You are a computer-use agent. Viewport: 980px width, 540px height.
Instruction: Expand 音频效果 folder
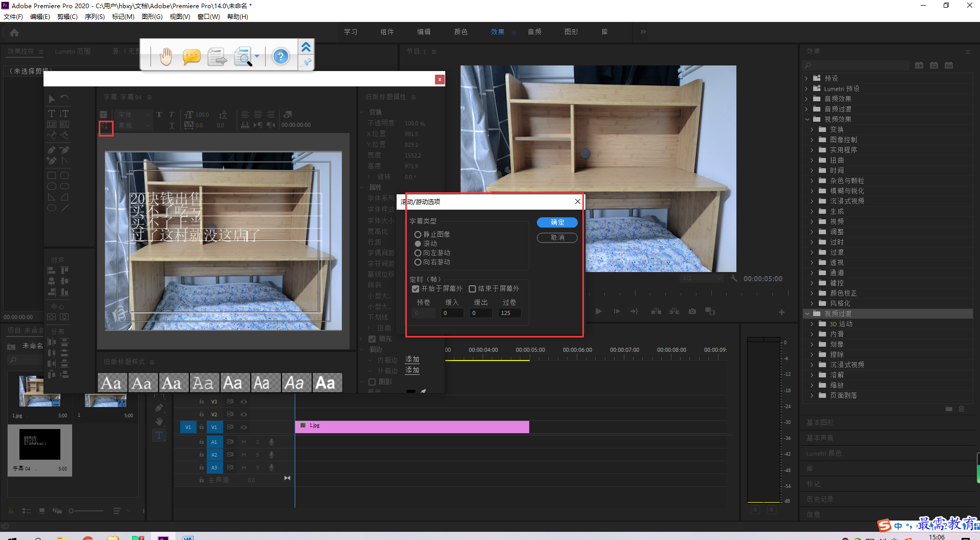click(807, 99)
